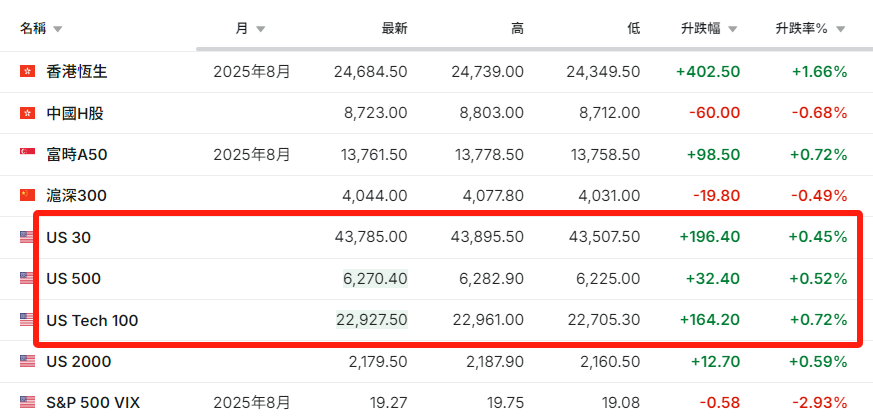Open the US Tech 100 link

point(92,320)
